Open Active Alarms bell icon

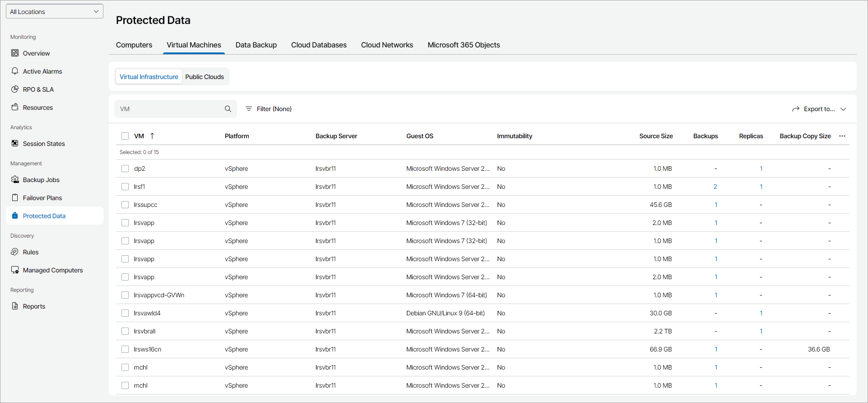tap(15, 71)
